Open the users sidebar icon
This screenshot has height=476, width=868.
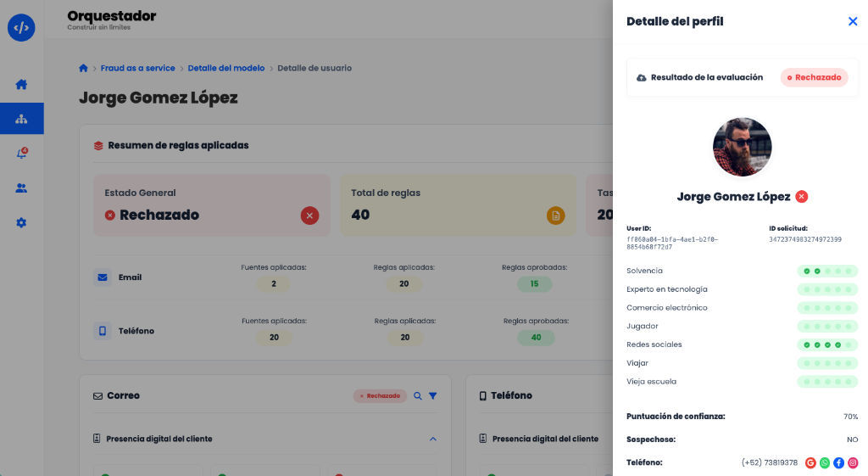pos(21,188)
